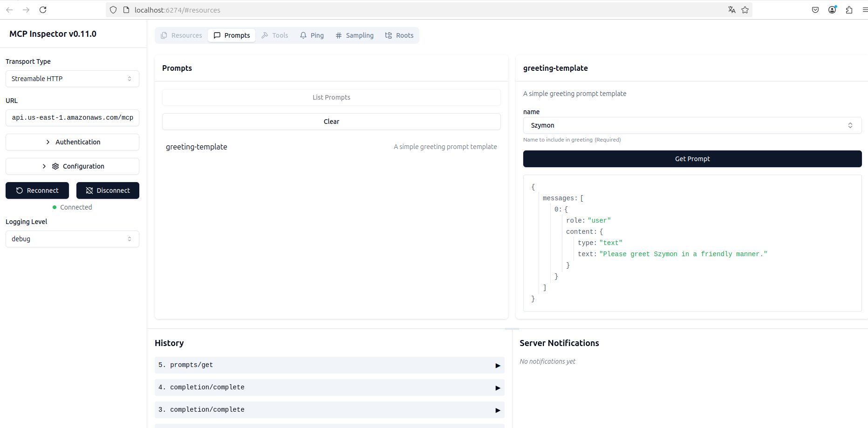Open the Pocket save icon
Viewport: 868px width, 428px height.
[x=815, y=10]
